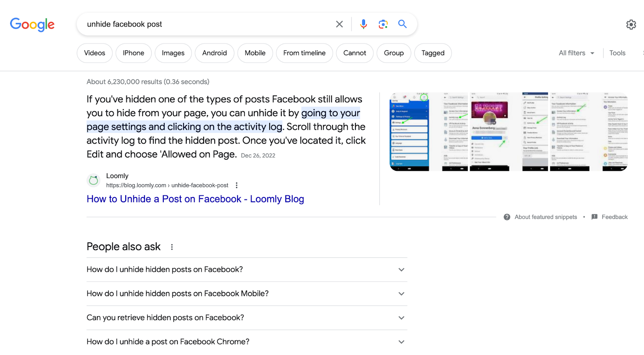Screen dimensions: 644x355
Task: Click the Google logo
Action: click(32, 25)
